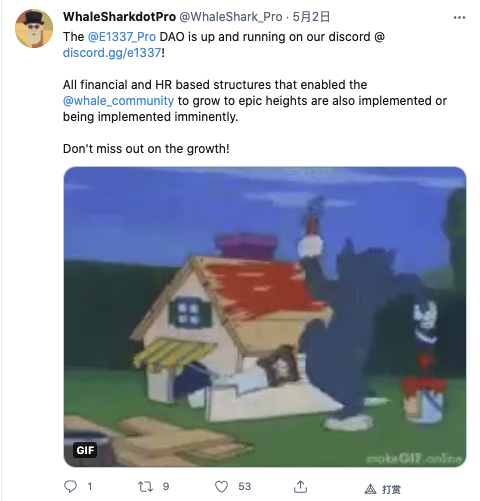
Task: Click the reply count number 1
Action: click(x=90, y=487)
